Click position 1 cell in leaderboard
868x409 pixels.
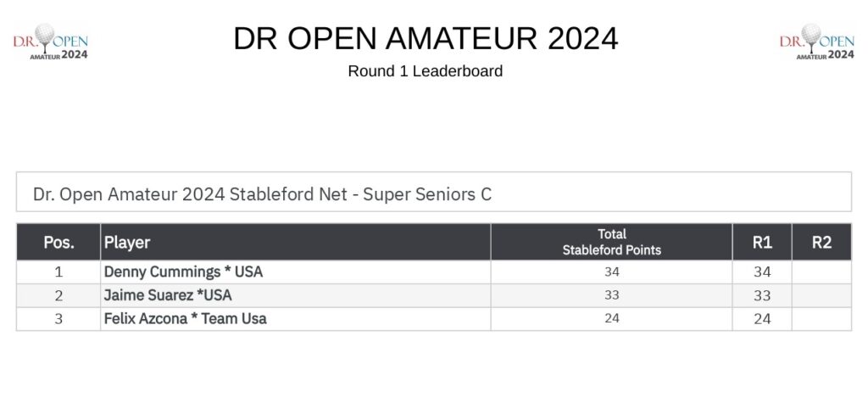coord(58,272)
